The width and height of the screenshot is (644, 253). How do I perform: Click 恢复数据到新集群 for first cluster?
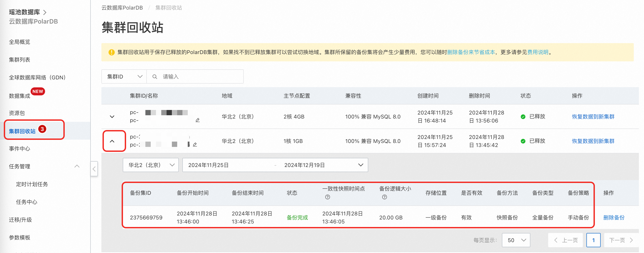pos(593,117)
